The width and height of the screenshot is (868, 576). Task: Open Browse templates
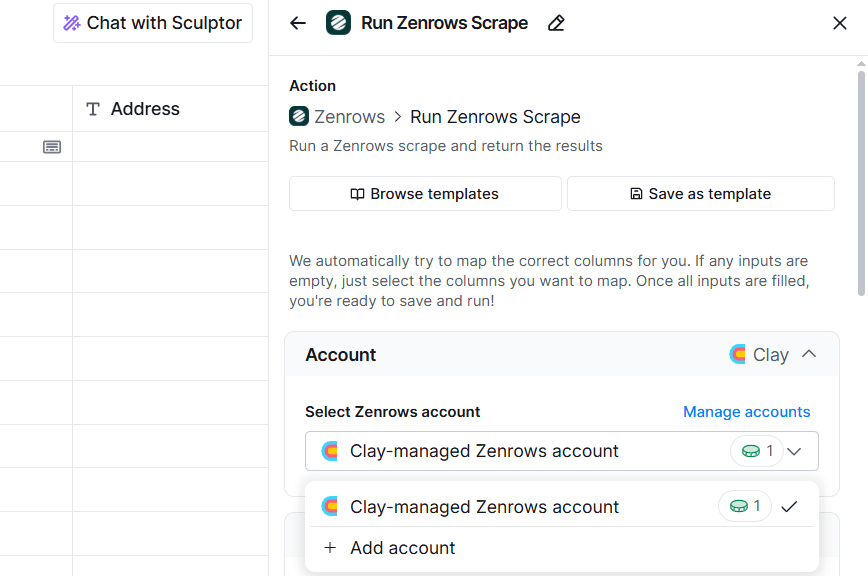425,194
